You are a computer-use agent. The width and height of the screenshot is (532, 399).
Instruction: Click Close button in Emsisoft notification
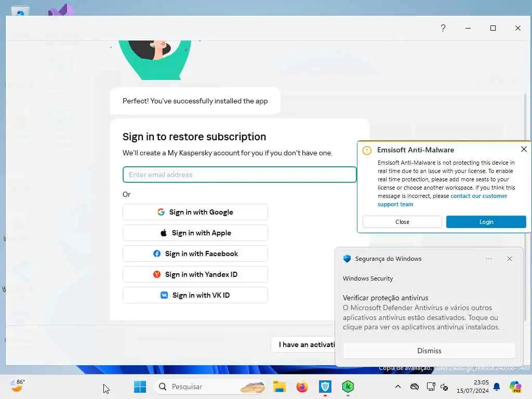click(402, 222)
